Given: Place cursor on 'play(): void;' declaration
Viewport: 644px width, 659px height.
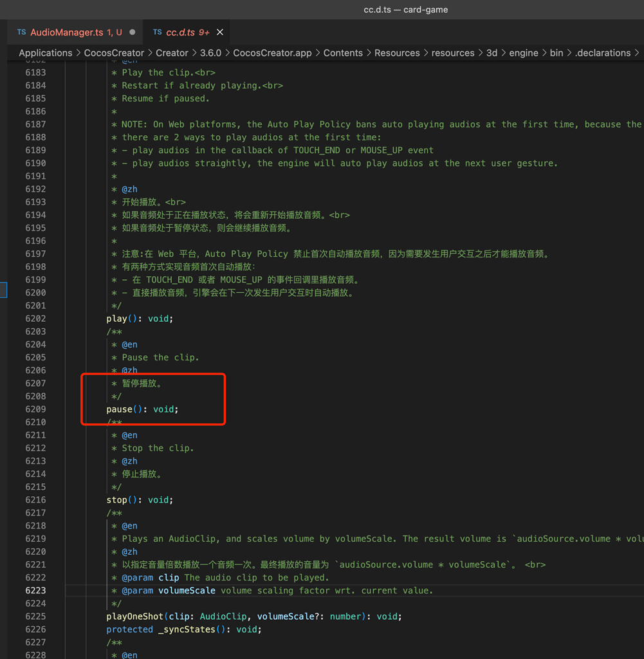Looking at the screenshot, I should pos(140,319).
